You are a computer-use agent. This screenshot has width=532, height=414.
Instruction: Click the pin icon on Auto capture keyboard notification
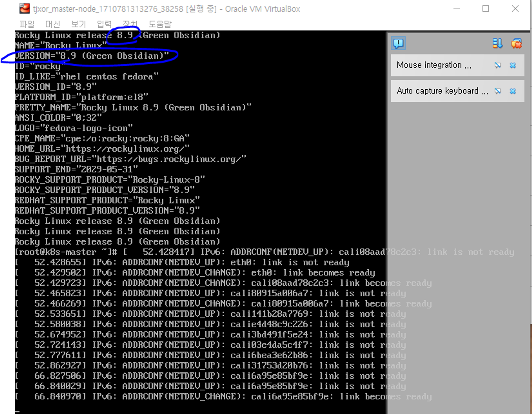pos(498,91)
